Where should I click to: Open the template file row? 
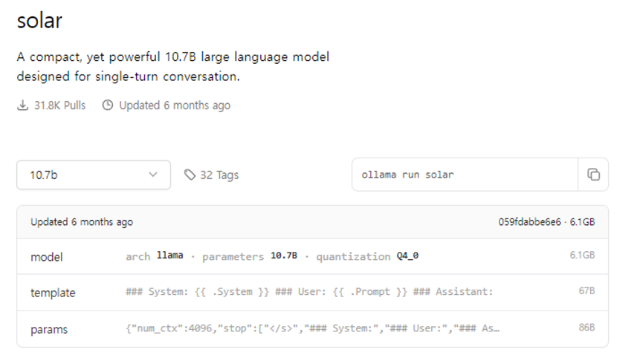[x=53, y=292]
